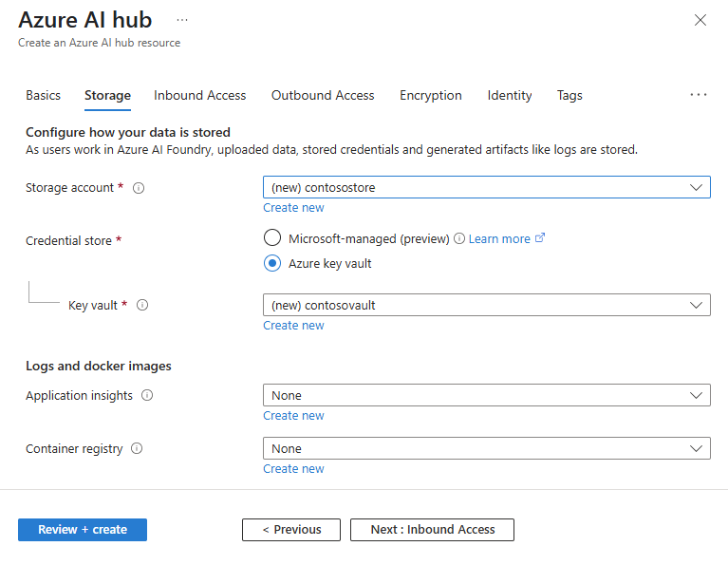Viewport: 728px width, 565px height.
Task: Click the Application insights info icon
Action: coord(147,395)
